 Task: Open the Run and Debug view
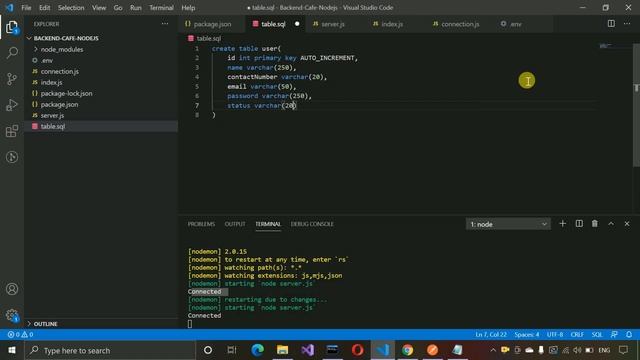click(12, 105)
